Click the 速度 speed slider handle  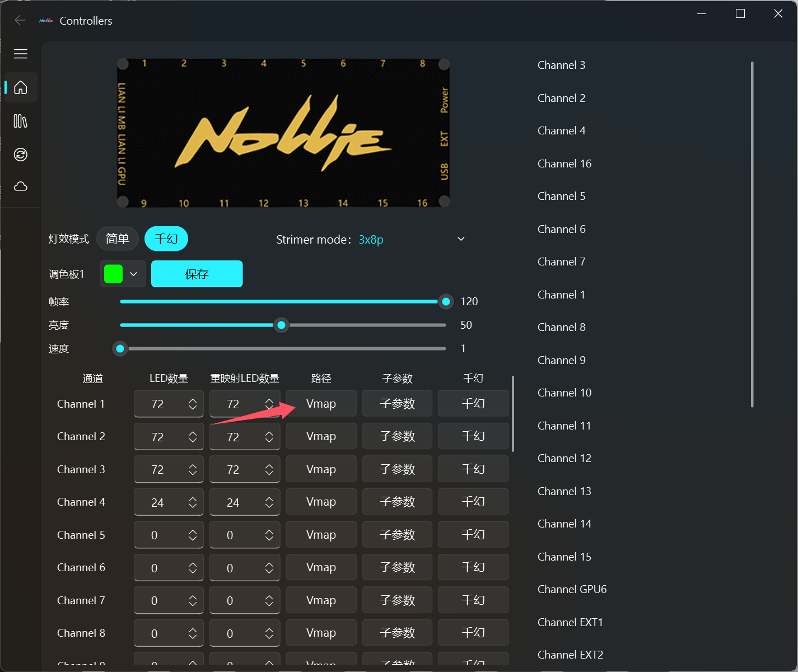point(120,349)
